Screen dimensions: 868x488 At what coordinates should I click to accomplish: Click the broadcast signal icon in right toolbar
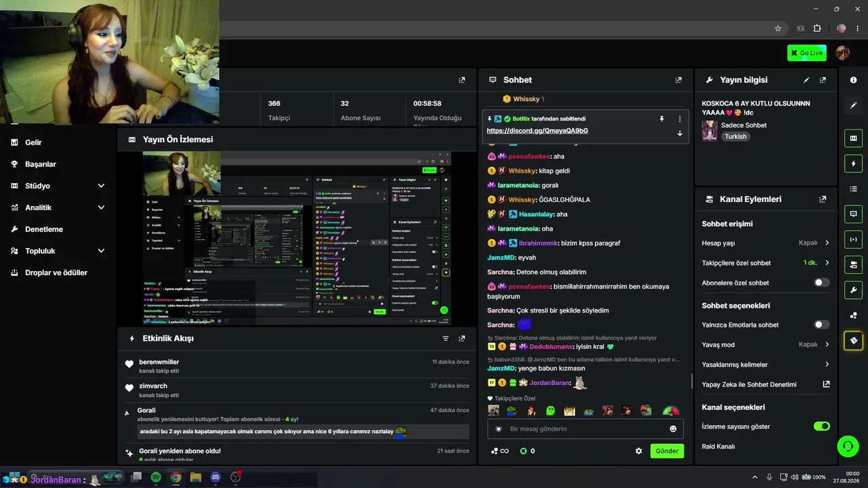pyautogui.click(x=853, y=239)
